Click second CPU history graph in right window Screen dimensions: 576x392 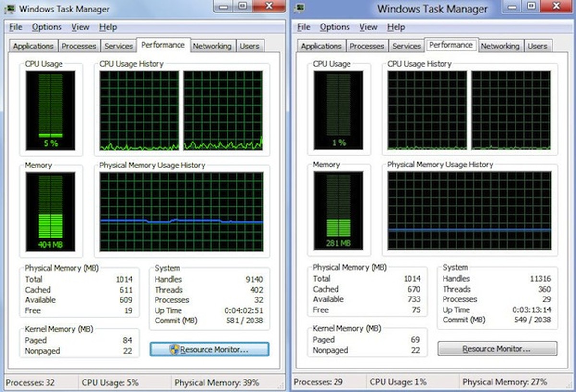click(x=511, y=110)
